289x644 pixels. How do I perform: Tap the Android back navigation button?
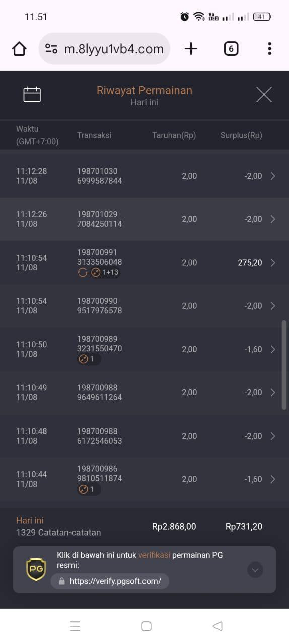coord(218,626)
